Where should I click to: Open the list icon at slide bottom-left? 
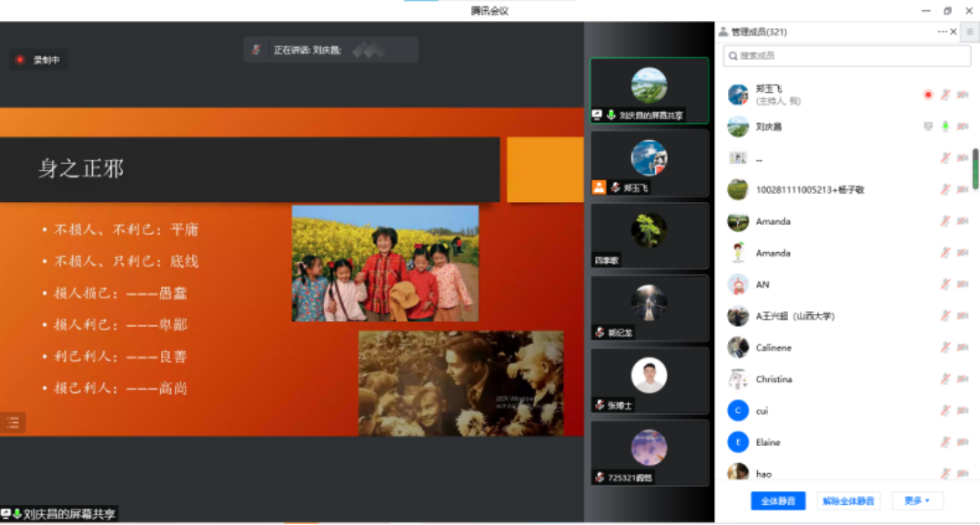[x=13, y=422]
